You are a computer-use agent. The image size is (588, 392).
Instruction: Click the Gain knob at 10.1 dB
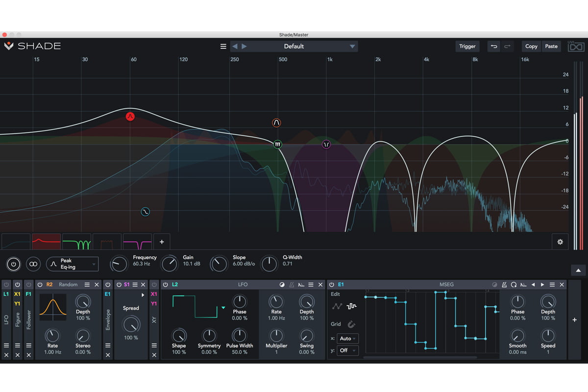coord(170,264)
